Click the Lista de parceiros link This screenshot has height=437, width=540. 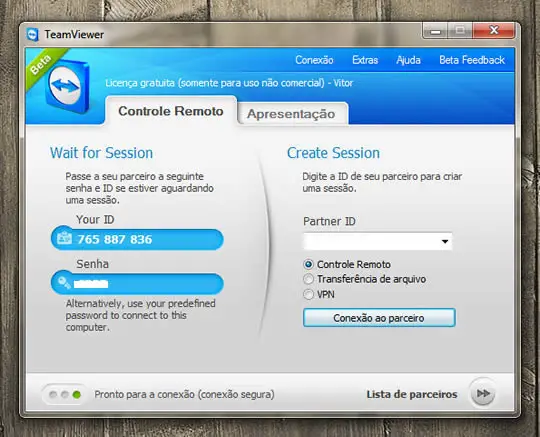(x=412, y=394)
